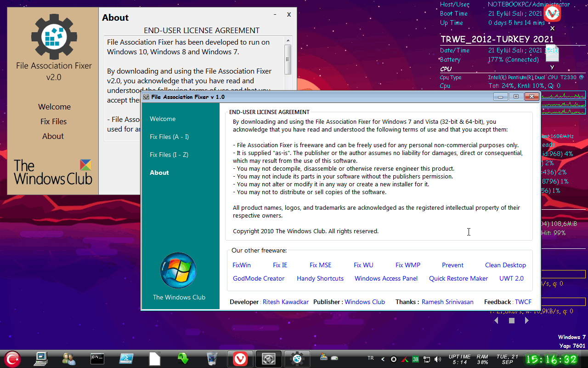Click the TWCF feedback link
The width and height of the screenshot is (588, 368).
523,302
